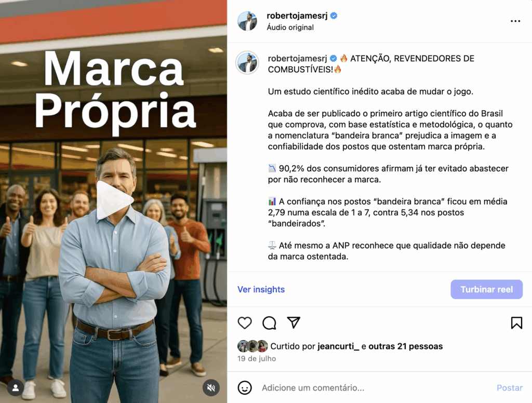Open Ver insights link

261,289
